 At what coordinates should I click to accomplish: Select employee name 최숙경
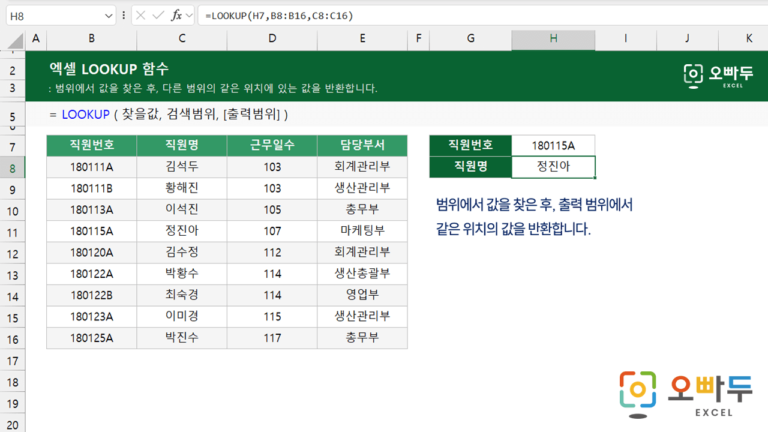pyautogui.click(x=182, y=295)
